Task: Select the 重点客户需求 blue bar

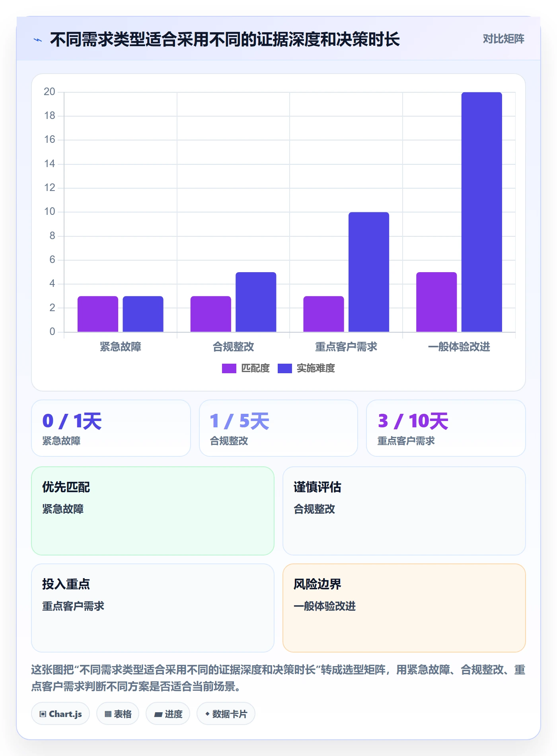Action: pos(369,272)
